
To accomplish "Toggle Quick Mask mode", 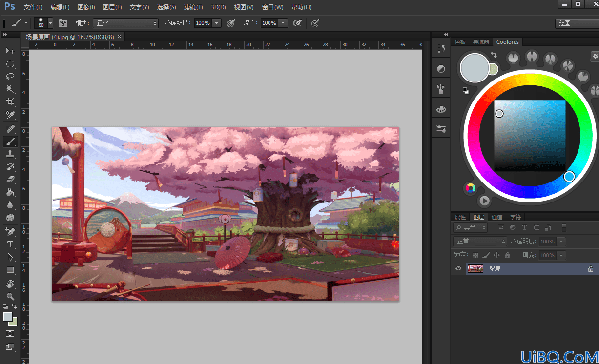I will click(x=10, y=334).
